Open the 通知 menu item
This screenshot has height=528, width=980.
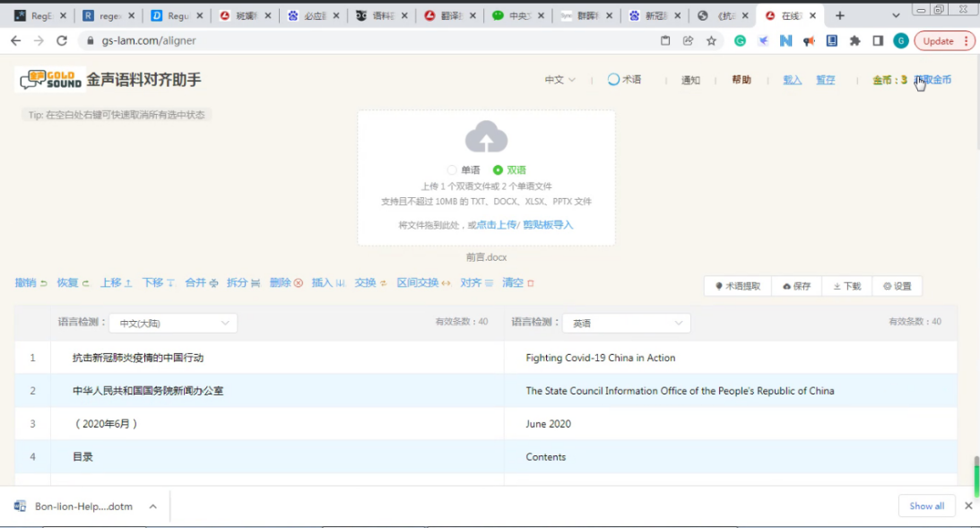[x=690, y=80]
